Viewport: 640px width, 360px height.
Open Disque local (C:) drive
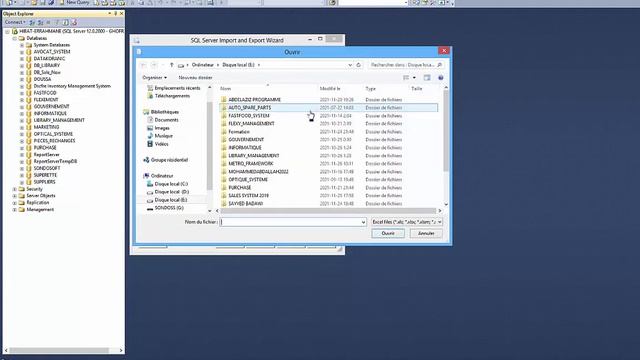pyautogui.click(x=171, y=184)
